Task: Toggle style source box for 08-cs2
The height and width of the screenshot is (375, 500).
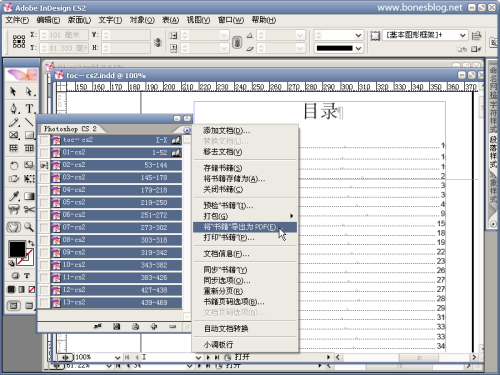Action: [x=44, y=240]
